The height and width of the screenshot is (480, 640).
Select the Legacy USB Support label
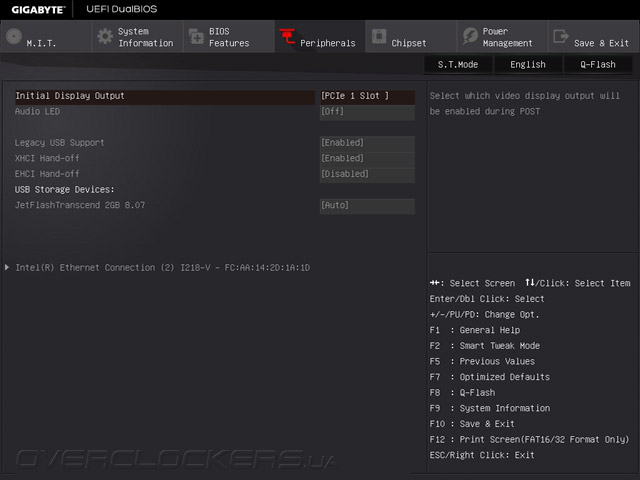(x=60, y=142)
